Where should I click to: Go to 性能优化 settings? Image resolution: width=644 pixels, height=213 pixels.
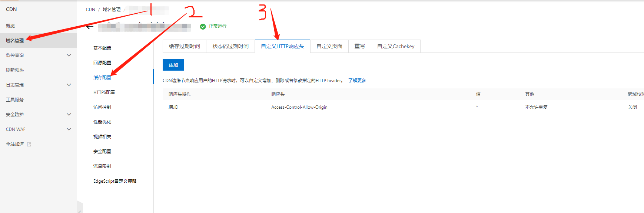coord(102,122)
